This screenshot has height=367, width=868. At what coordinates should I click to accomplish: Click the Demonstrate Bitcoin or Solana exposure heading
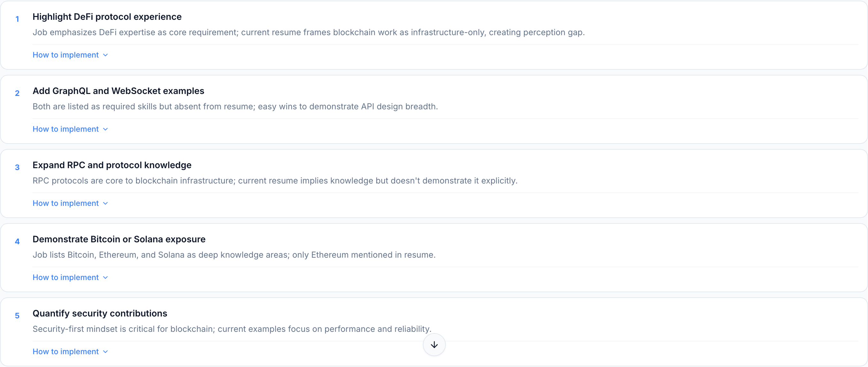[119, 239]
